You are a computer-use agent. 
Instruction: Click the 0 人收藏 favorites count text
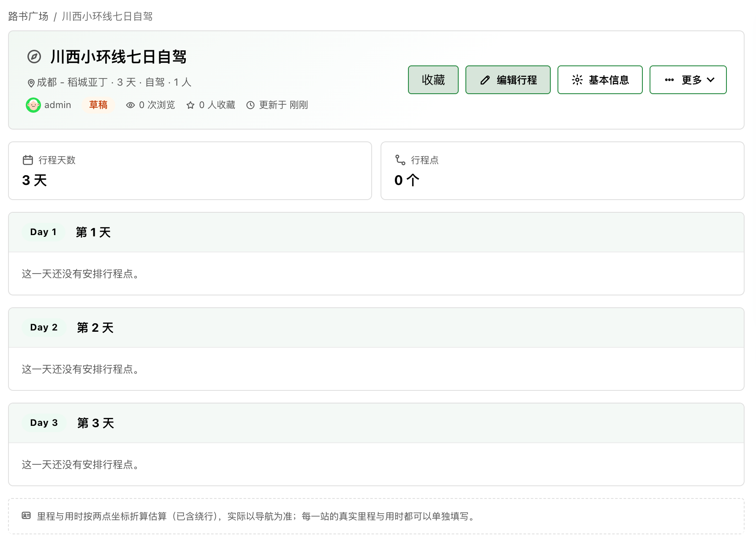(x=217, y=105)
